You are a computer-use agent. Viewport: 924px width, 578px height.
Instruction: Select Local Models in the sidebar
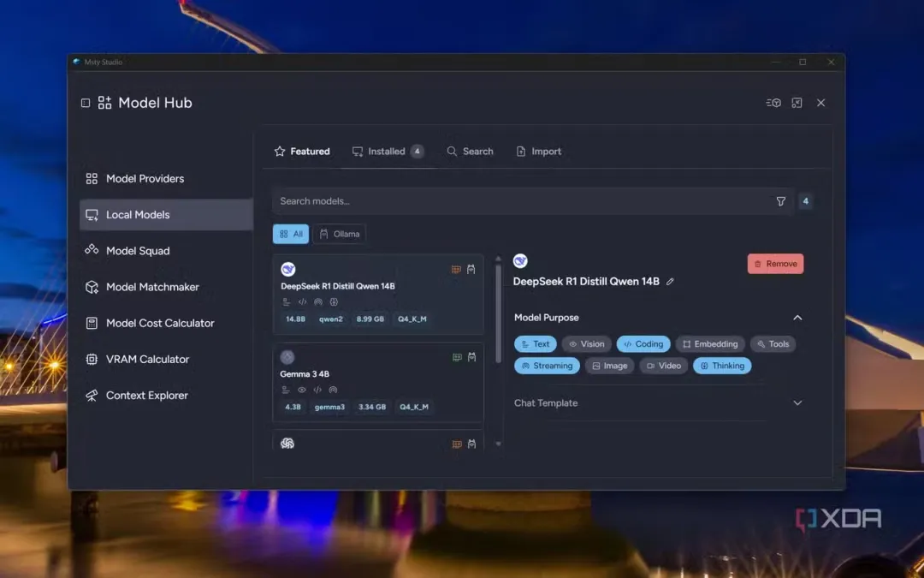coord(166,215)
